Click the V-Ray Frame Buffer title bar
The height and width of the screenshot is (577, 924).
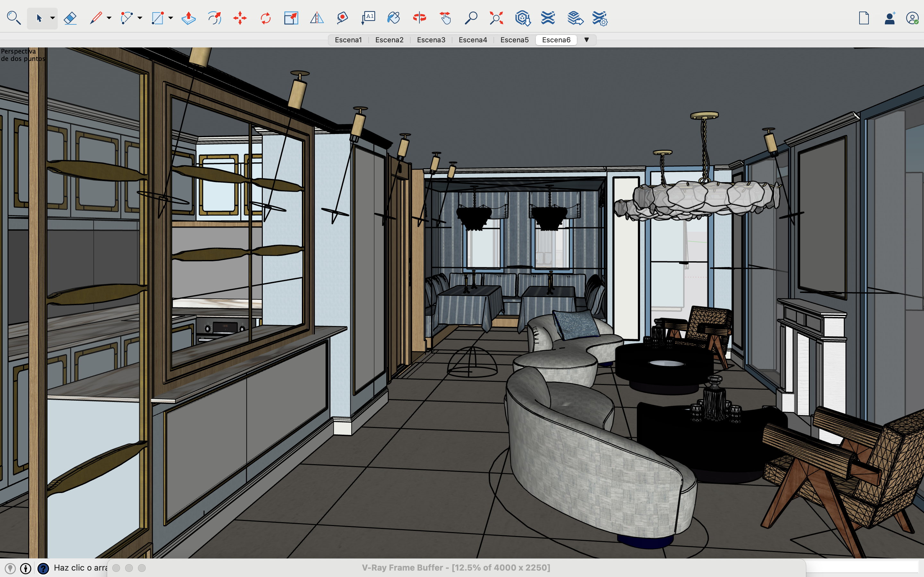pos(456,568)
